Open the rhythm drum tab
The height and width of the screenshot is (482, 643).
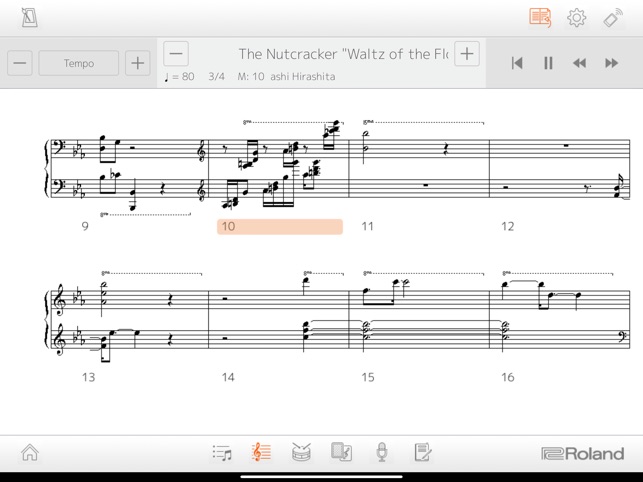click(301, 452)
